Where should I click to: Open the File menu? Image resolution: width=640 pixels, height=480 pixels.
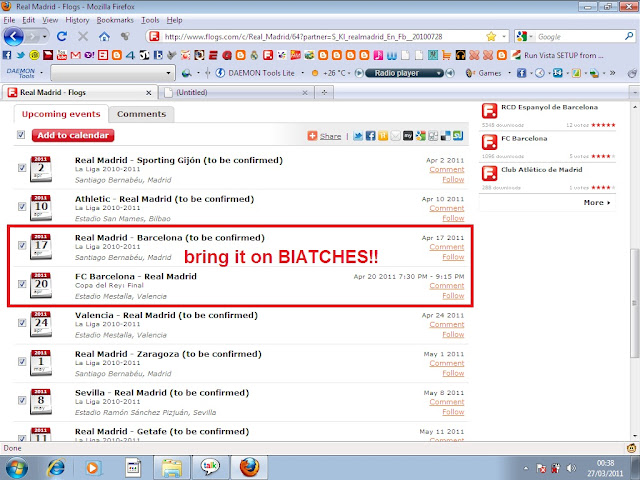click(9, 20)
